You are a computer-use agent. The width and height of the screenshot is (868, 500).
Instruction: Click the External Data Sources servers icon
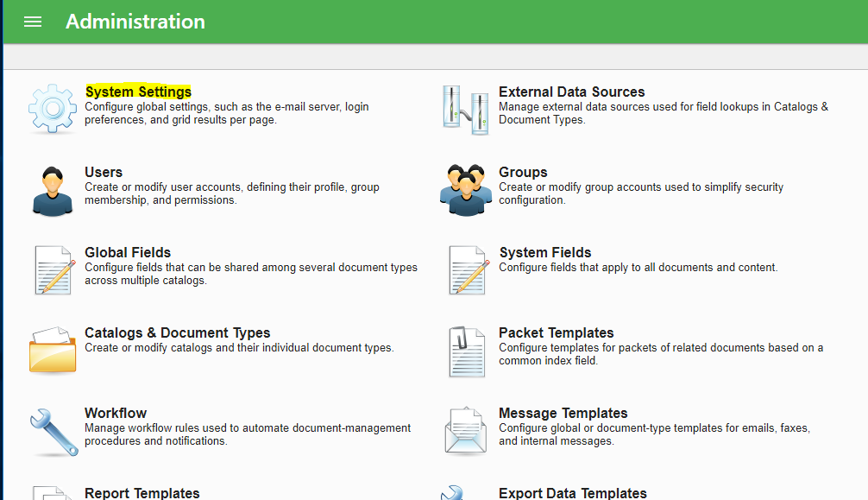point(466,110)
